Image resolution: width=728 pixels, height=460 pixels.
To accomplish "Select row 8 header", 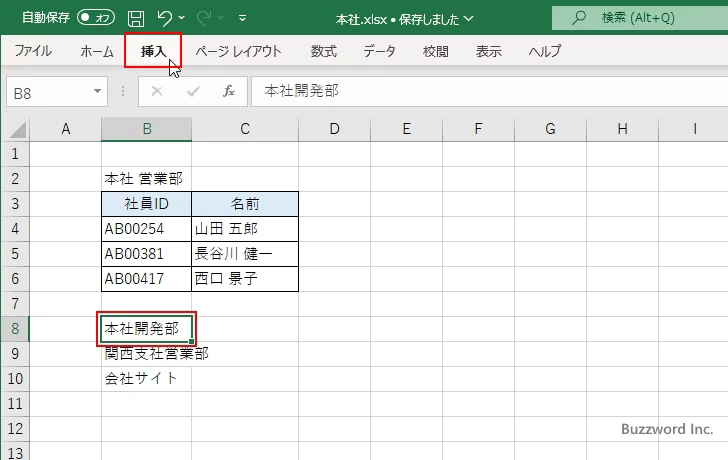I will pyautogui.click(x=15, y=329).
